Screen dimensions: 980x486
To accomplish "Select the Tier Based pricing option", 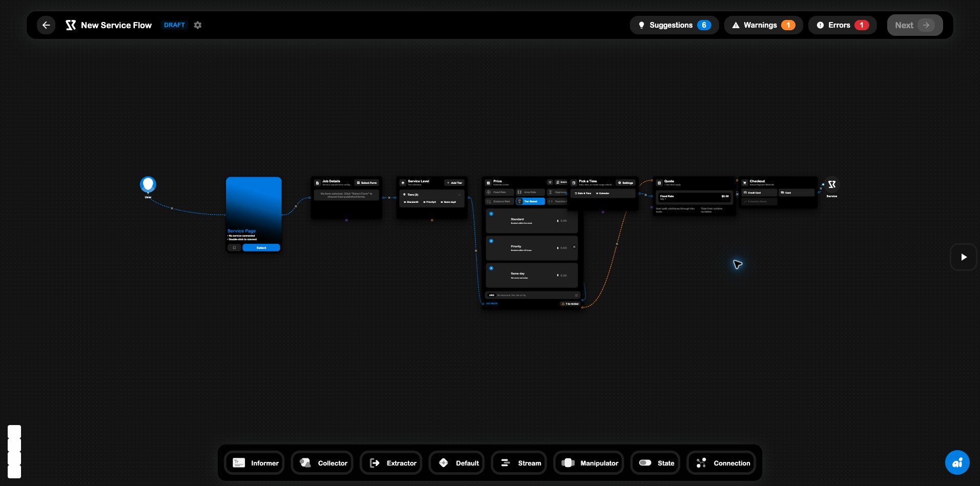I will tap(530, 201).
